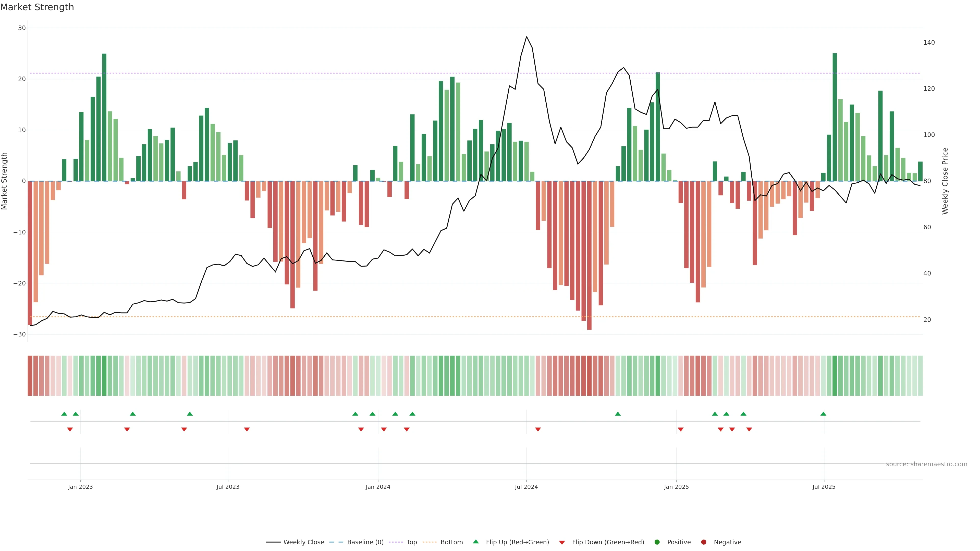
Task: Click the green Flip Up triangle legend icon
Action: [x=475, y=542]
